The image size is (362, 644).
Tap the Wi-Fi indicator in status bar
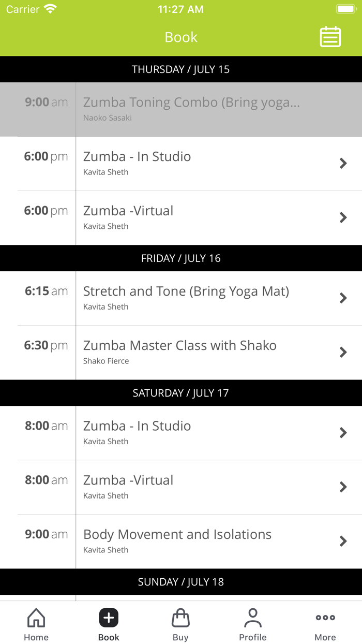click(x=49, y=8)
